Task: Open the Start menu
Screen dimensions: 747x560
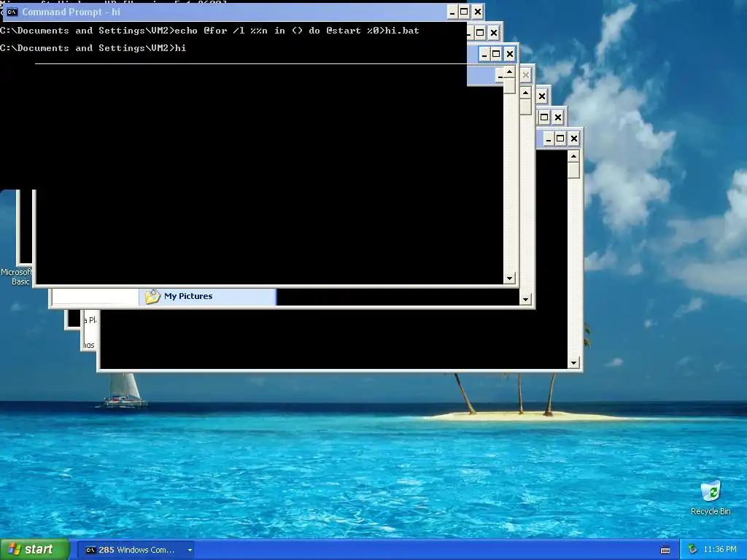Action: [35, 550]
